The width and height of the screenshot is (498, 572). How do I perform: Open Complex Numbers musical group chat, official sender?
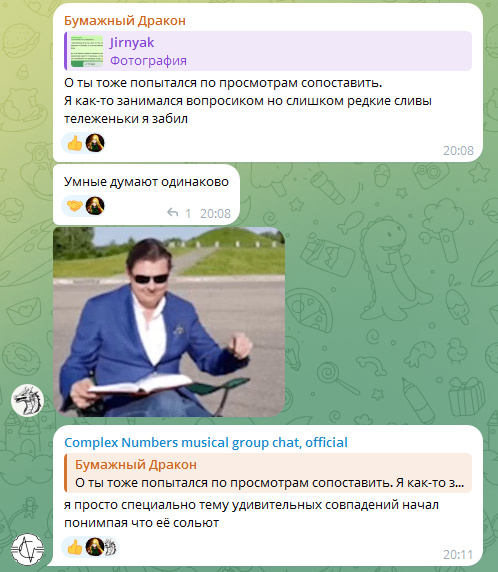coord(206,442)
